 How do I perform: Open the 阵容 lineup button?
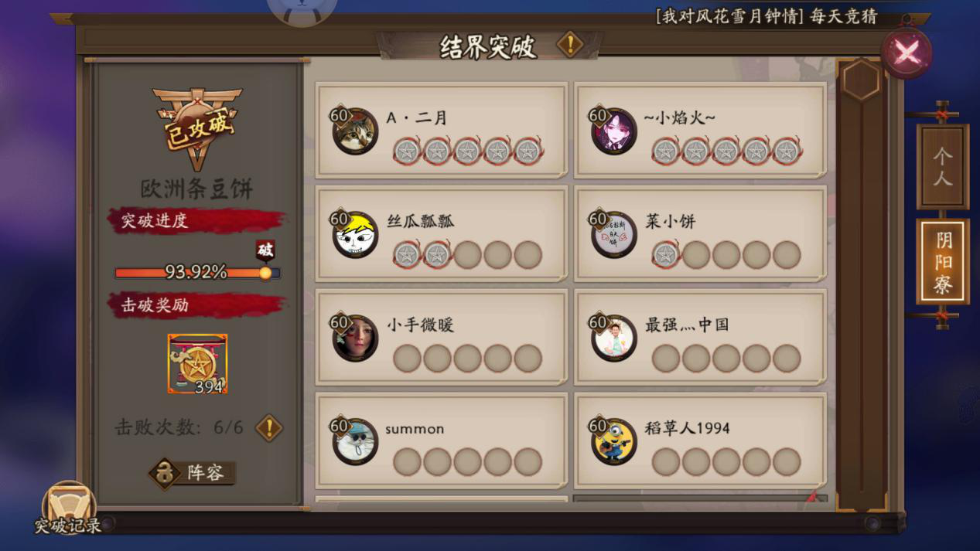tap(193, 473)
